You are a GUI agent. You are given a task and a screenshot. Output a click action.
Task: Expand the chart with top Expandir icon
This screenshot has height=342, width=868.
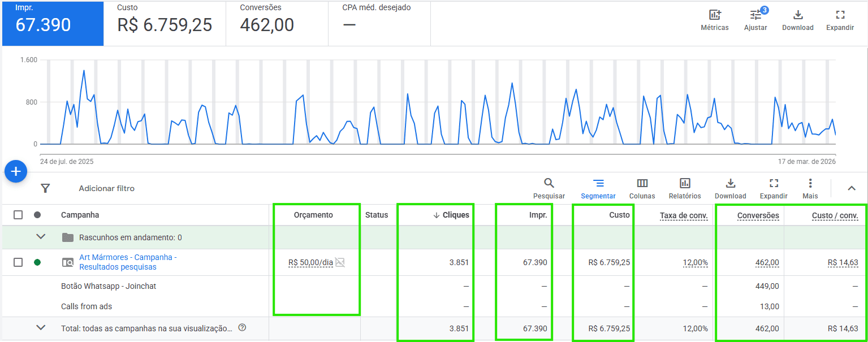pos(840,16)
